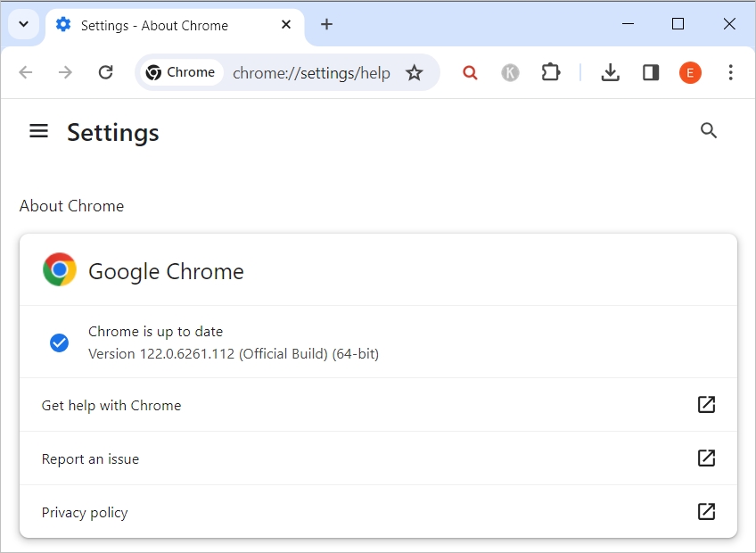
Task: Maximize the Chrome window
Action: (678, 24)
